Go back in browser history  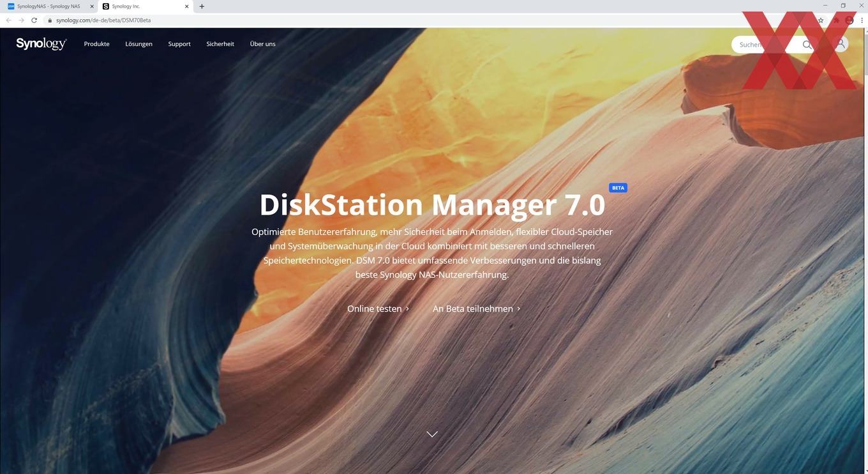tap(8, 20)
